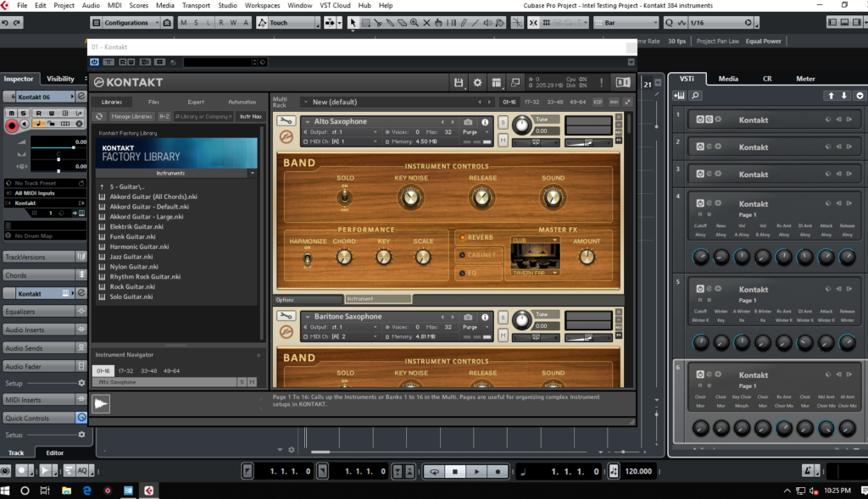Toggle Kontakt rack view icon

(497, 83)
